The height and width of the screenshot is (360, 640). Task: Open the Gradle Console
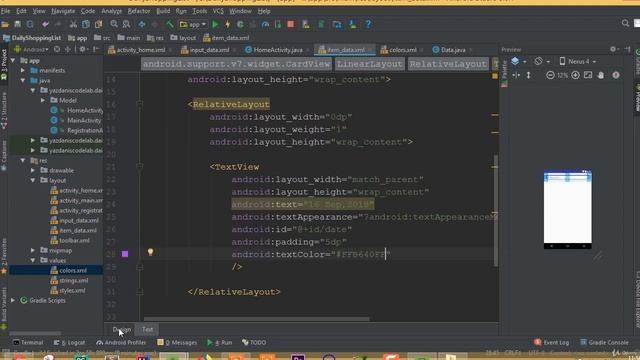[605, 342]
